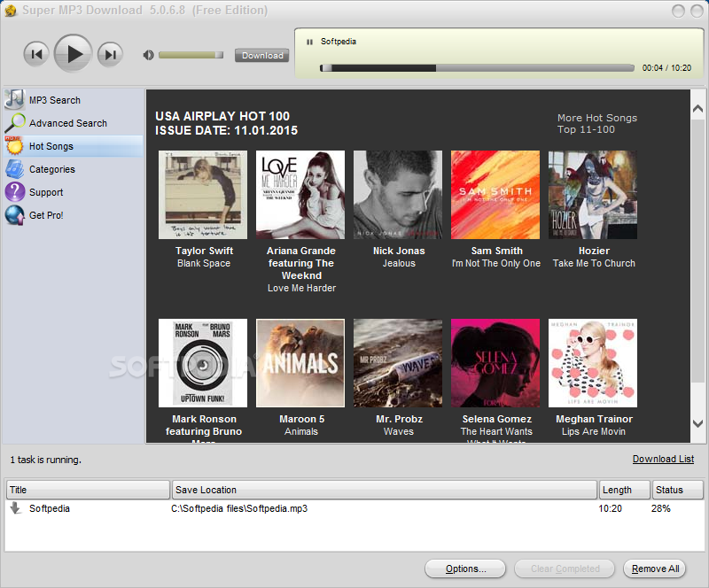
Task: Click the "I'm Not The Only One" title
Action: [x=496, y=263]
